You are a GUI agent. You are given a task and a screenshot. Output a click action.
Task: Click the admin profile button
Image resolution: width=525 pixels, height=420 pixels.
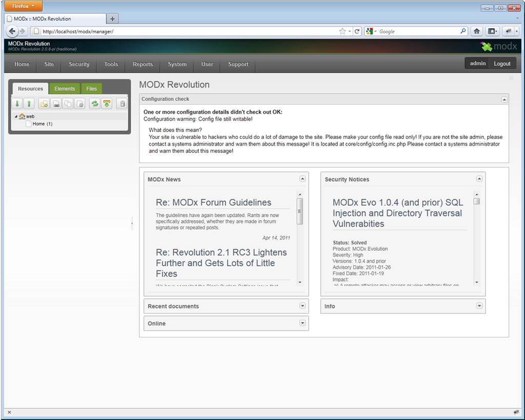point(477,63)
